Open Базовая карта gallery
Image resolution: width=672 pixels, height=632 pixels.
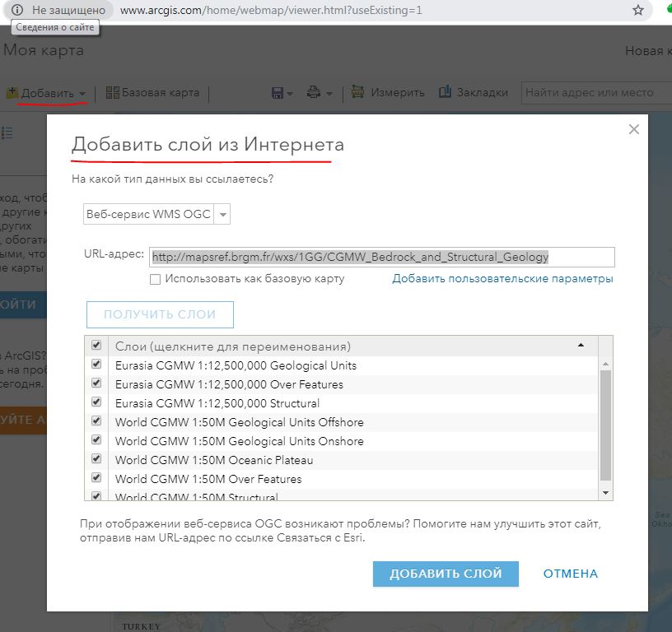tap(152, 92)
